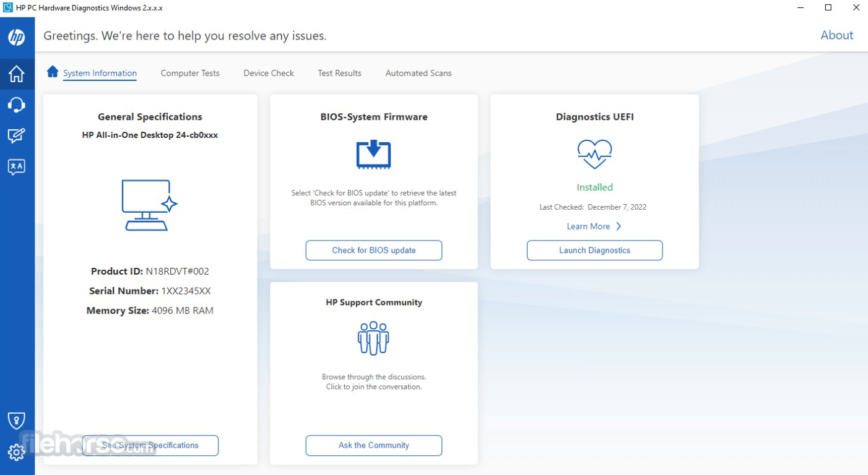Click the Browse through the discussions text
Image resolution: width=868 pixels, height=475 pixels.
374,377
